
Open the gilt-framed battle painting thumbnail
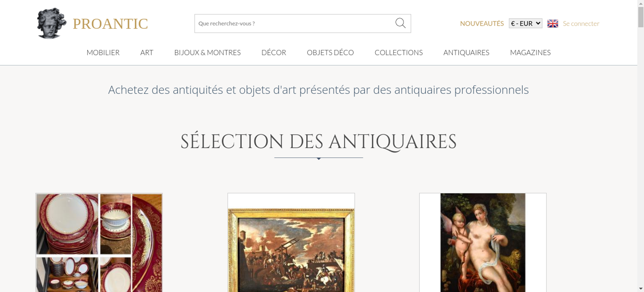pyautogui.click(x=291, y=242)
